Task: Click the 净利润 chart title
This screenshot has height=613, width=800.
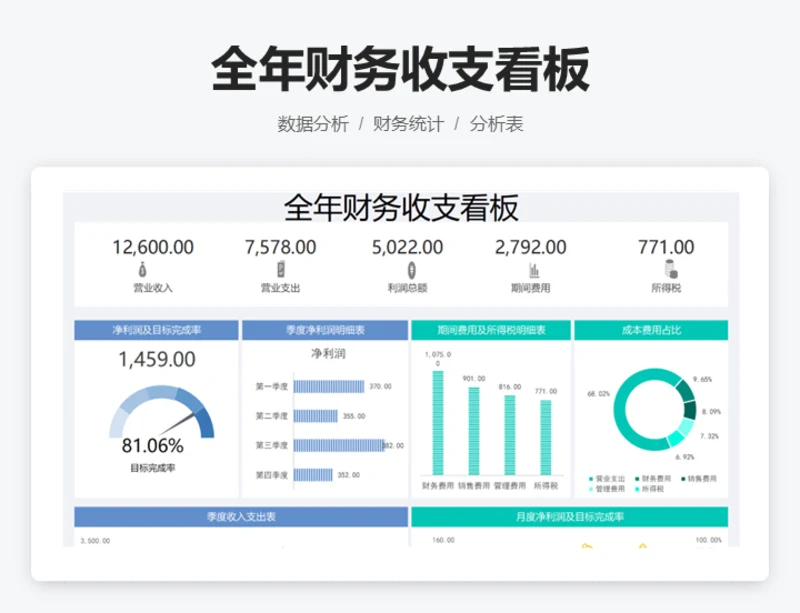Action: 328,353
